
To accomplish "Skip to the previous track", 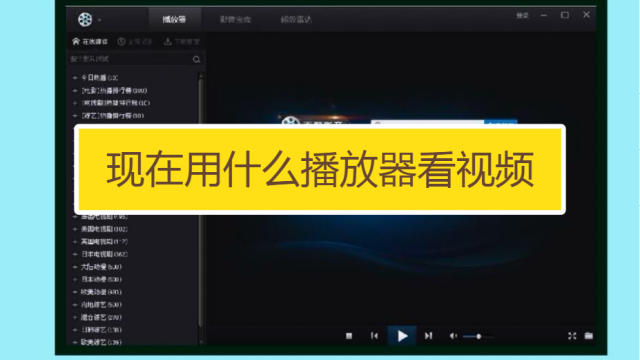I will click(x=374, y=336).
